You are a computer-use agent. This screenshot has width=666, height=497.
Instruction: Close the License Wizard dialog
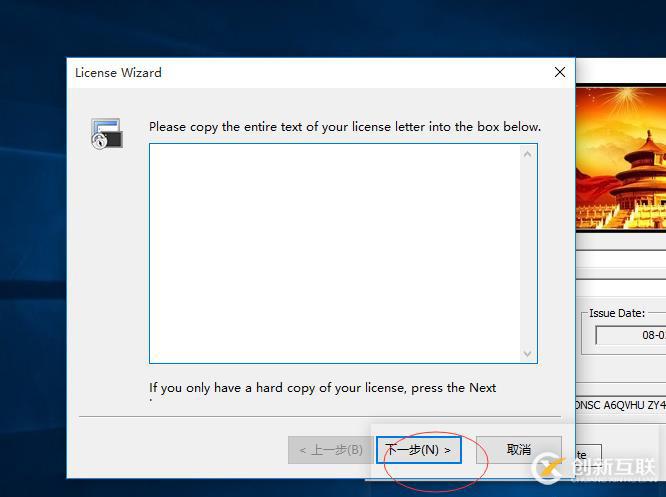(560, 72)
